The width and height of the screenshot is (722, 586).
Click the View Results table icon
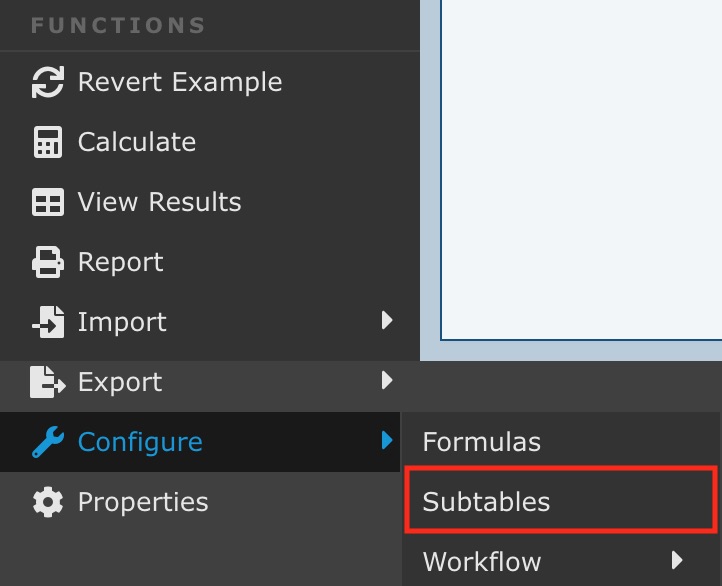click(x=47, y=202)
